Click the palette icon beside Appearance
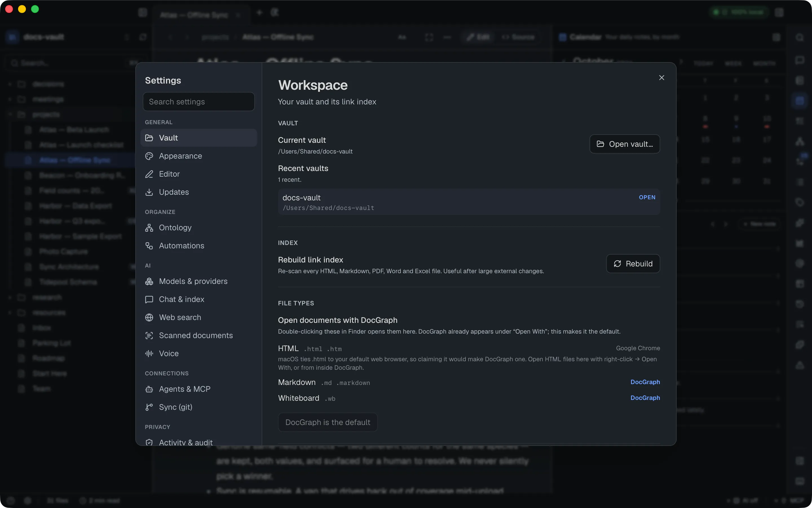 (149, 156)
